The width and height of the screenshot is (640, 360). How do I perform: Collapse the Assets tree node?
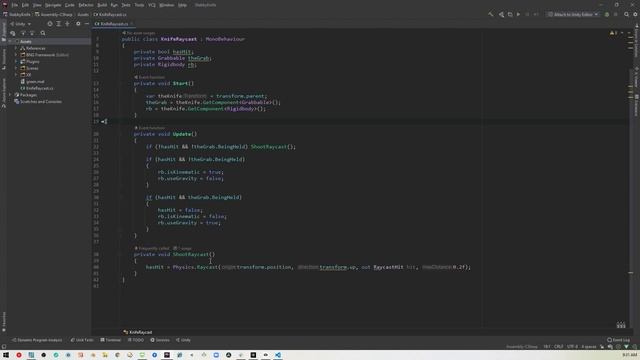click(x=11, y=41)
